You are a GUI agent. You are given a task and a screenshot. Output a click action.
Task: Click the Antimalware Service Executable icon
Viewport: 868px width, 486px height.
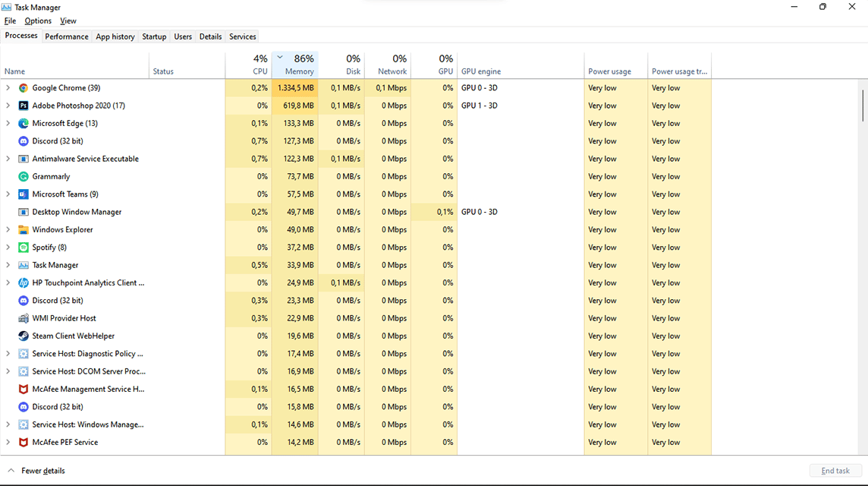(x=24, y=159)
